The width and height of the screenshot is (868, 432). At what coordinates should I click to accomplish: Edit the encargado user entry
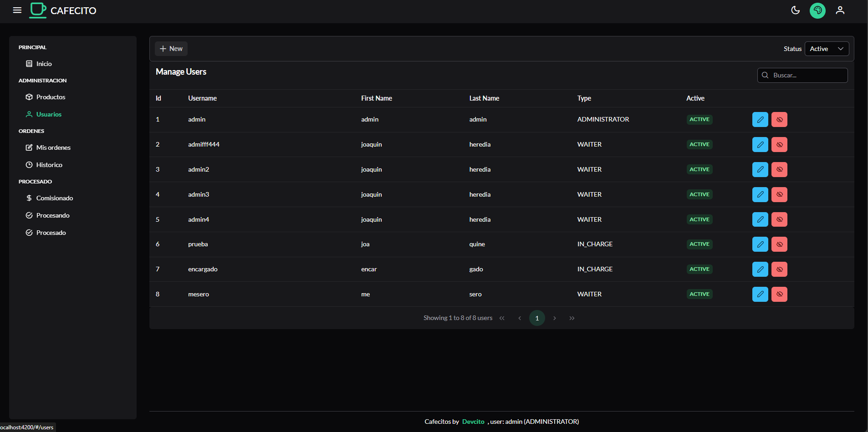760,269
